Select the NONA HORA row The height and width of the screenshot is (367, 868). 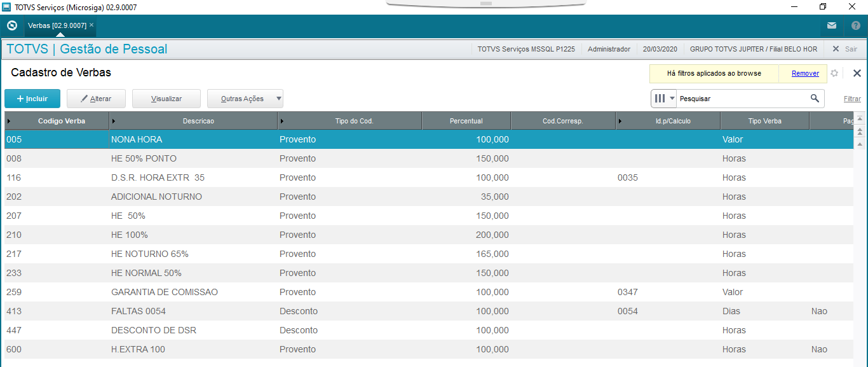428,139
